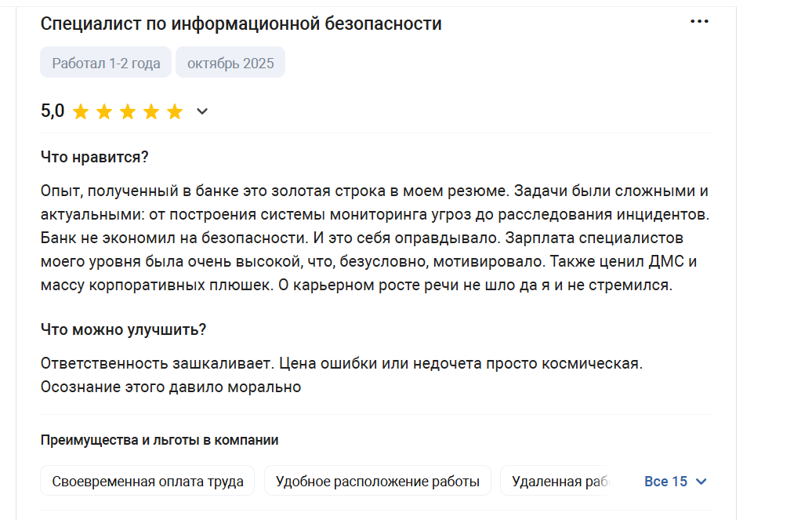Click the first rating star

coord(81,111)
